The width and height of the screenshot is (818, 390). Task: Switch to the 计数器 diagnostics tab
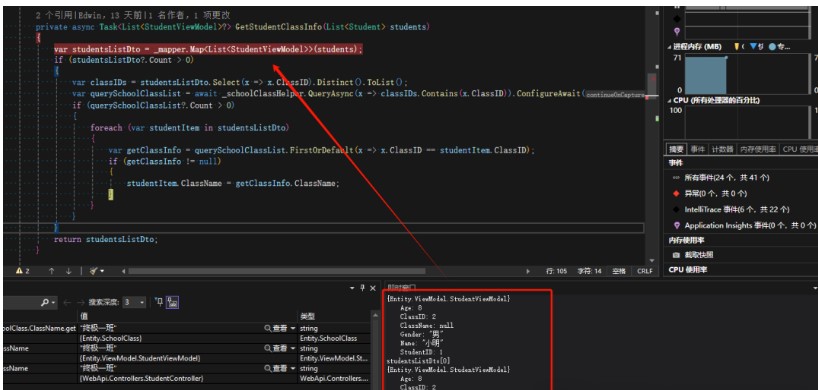(723, 149)
